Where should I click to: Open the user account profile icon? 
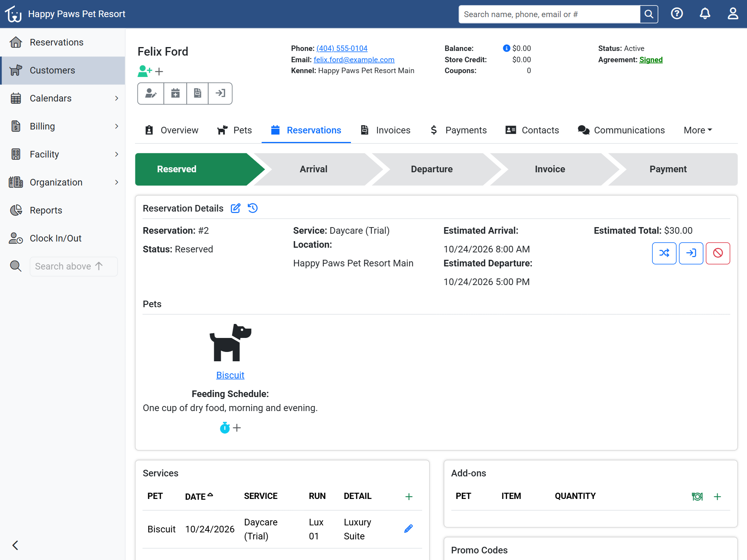(733, 14)
